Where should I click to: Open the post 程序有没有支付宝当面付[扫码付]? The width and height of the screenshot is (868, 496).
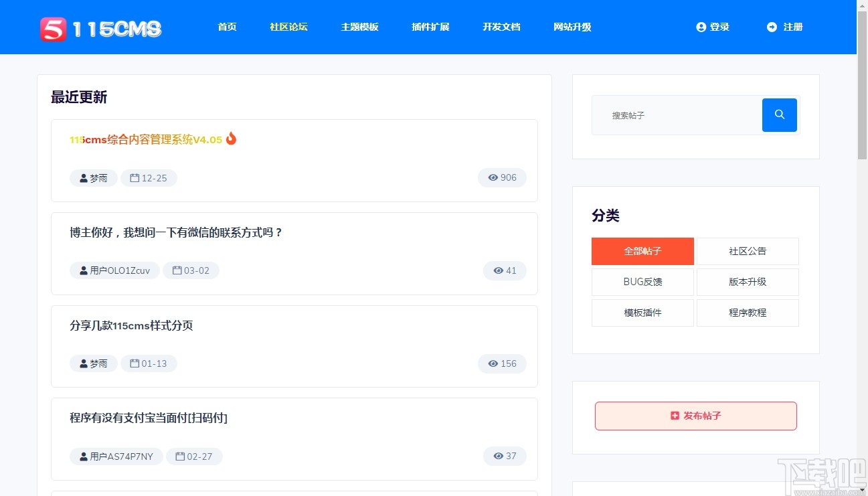pyautogui.click(x=149, y=418)
